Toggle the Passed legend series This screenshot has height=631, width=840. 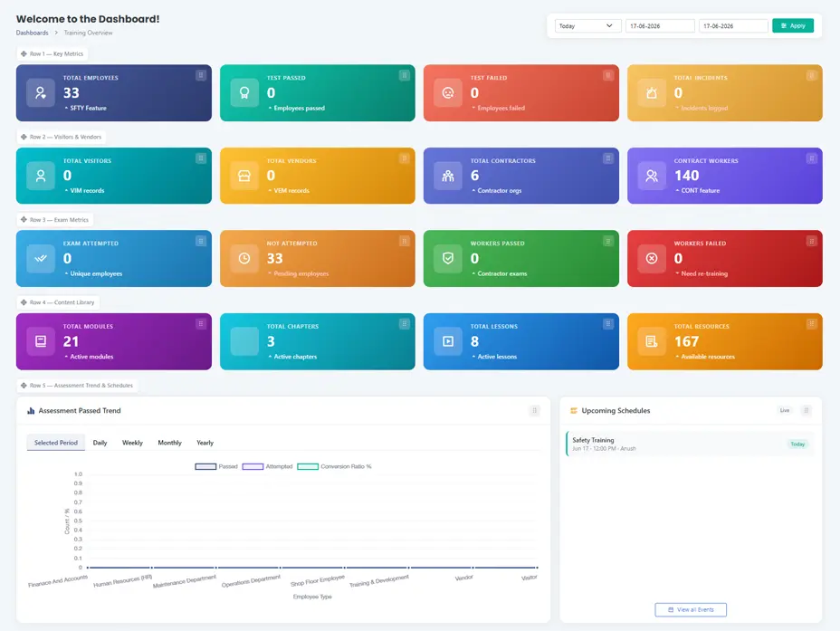click(216, 466)
